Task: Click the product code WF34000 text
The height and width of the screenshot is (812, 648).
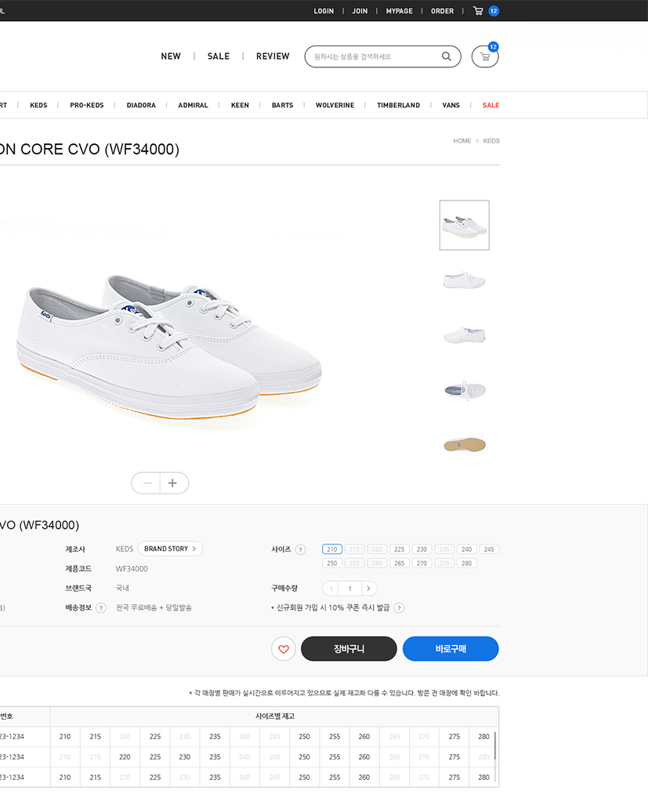Action: click(132, 568)
